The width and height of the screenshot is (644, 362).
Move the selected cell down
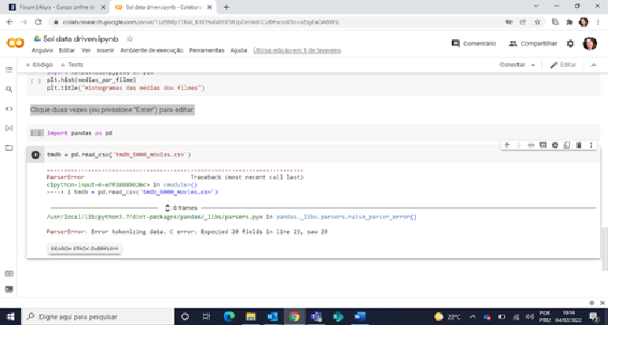tap(519, 145)
